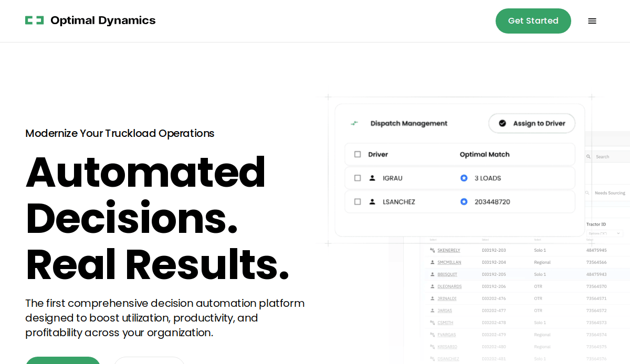Open the DLEONARDS driver link
Viewport: 630px width, 364px height.
point(449,286)
